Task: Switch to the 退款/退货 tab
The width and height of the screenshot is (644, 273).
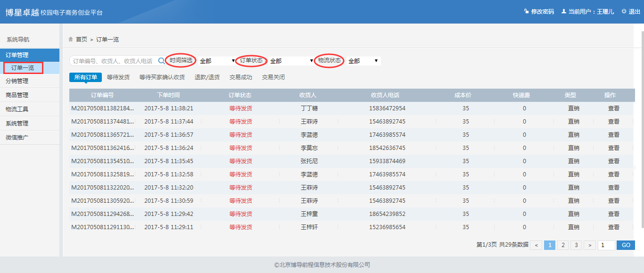Action: pos(207,77)
